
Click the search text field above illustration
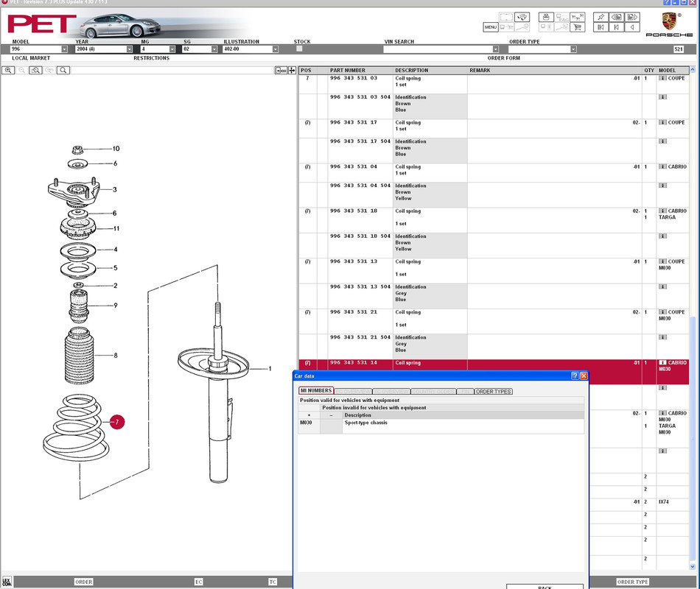(172, 70)
